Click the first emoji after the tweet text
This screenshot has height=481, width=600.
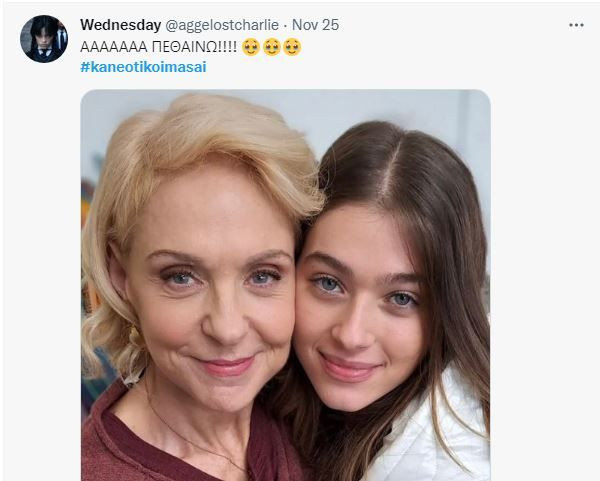click(252, 47)
